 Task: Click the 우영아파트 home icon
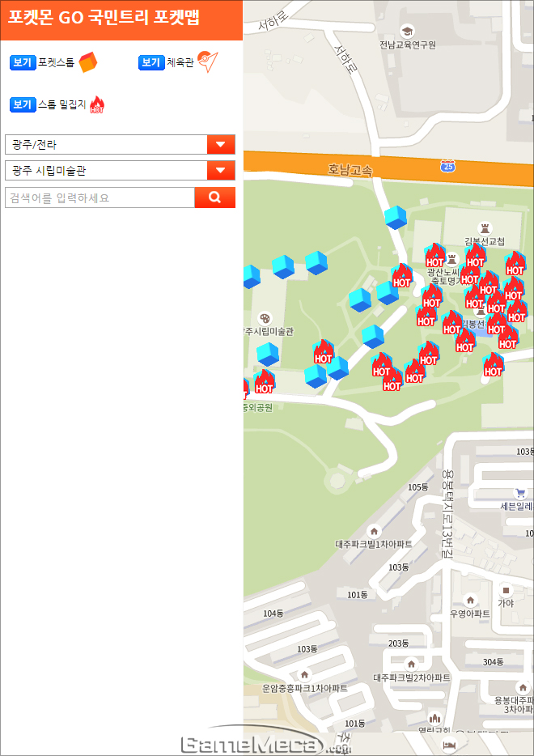[x=470, y=601]
